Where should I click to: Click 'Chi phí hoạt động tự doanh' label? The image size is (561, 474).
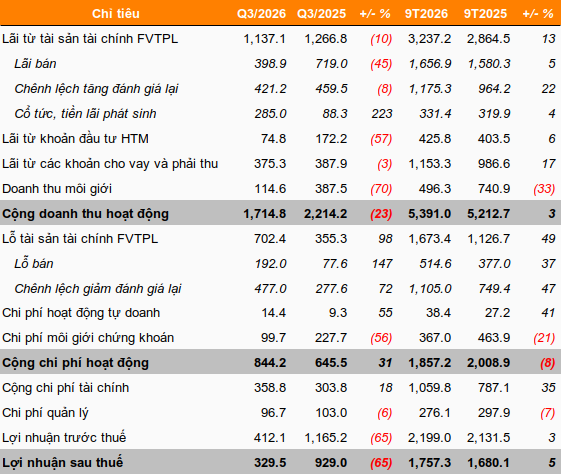pos(81,313)
